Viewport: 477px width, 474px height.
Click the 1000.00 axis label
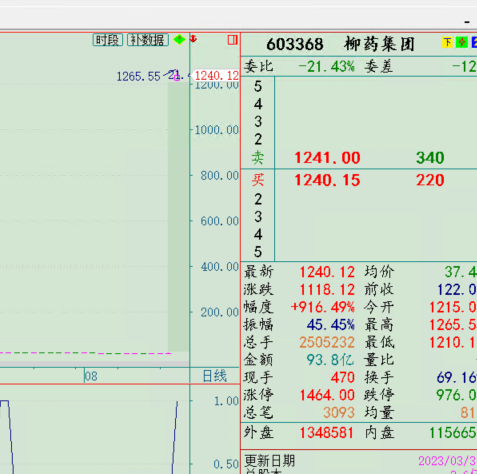217,130
